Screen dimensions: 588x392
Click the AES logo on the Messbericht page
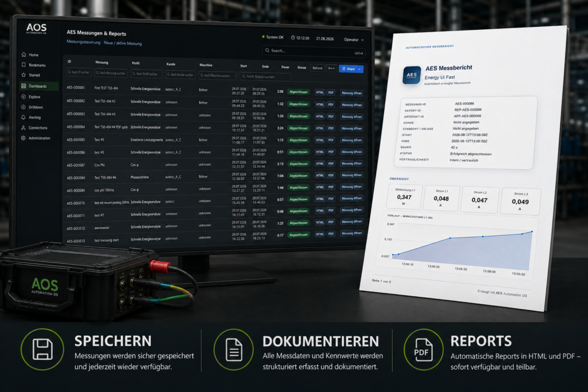pyautogui.click(x=411, y=75)
